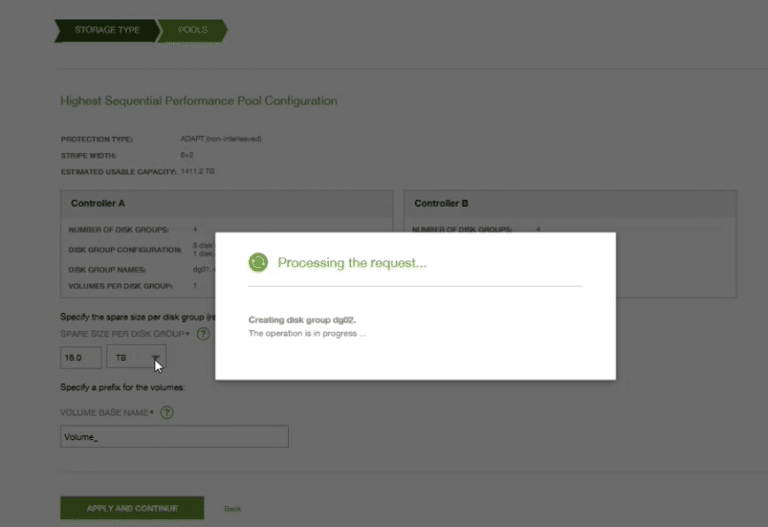
Task: Click the Apply and Continue button
Action: pyautogui.click(x=132, y=508)
